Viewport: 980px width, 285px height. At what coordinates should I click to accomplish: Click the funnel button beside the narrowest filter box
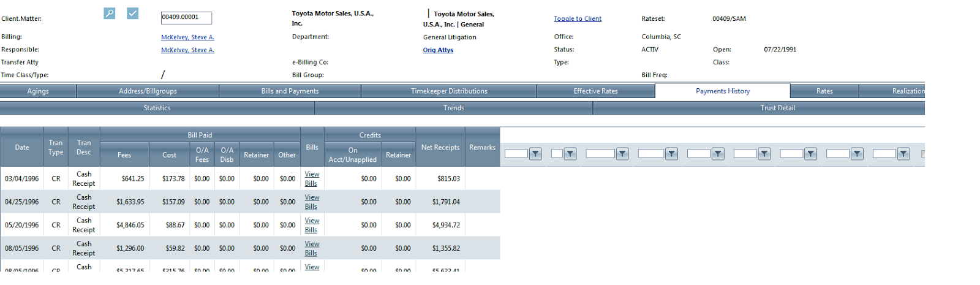(x=570, y=154)
